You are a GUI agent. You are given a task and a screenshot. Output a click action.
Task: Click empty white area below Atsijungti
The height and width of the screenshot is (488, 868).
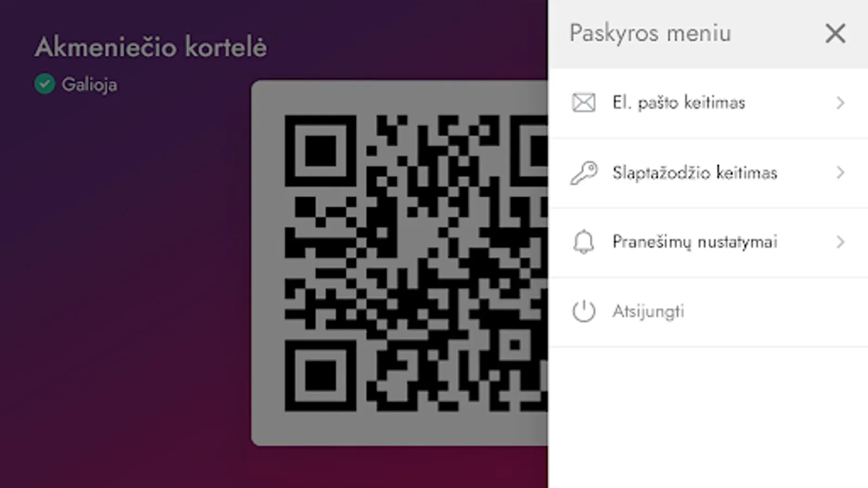pyautogui.click(x=708, y=418)
